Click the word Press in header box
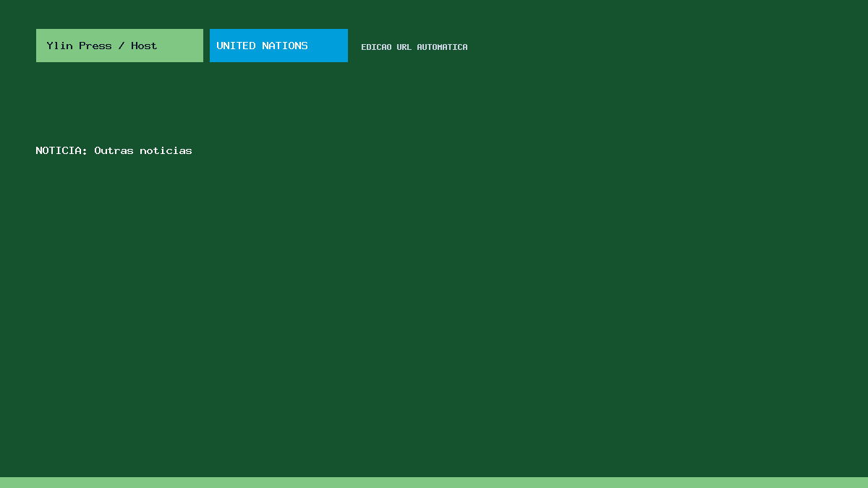This screenshot has height=488, width=868. (x=95, y=46)
